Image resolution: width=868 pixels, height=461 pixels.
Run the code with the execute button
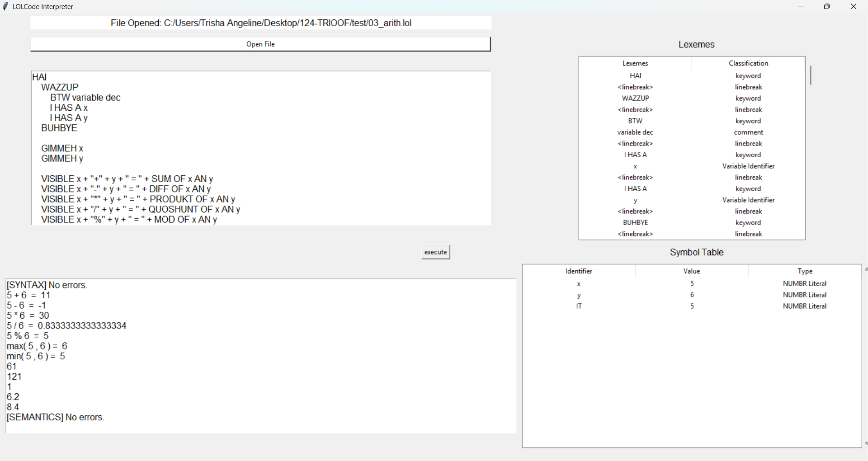435,252
